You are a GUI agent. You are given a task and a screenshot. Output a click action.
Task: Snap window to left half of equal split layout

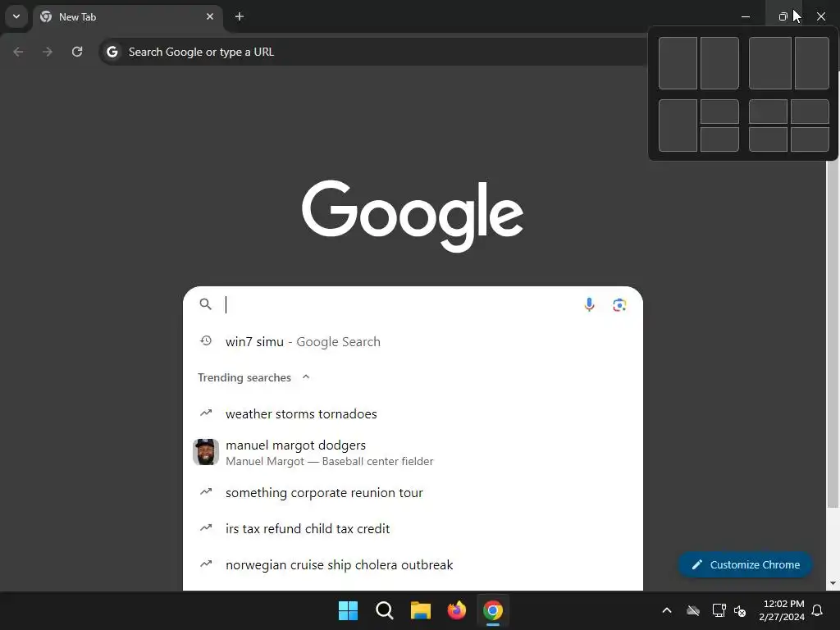coord(678,63)
